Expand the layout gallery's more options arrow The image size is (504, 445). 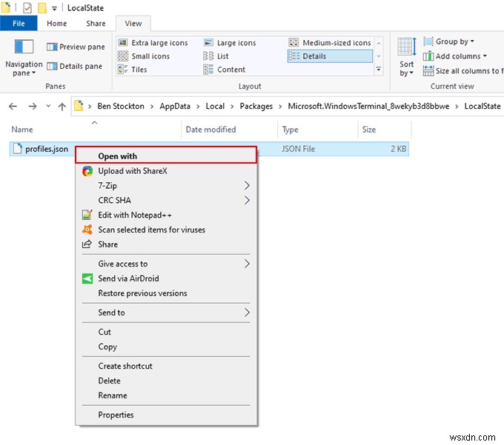(379, 70)
